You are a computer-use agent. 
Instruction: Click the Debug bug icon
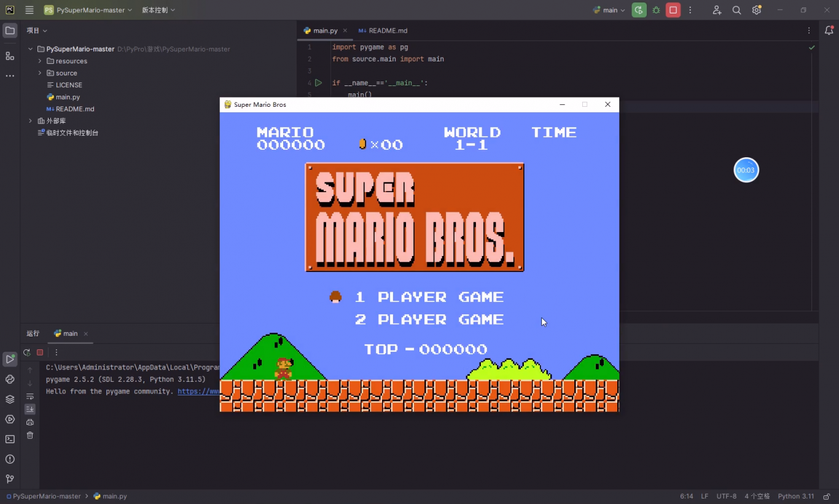[x=656, y=10]
